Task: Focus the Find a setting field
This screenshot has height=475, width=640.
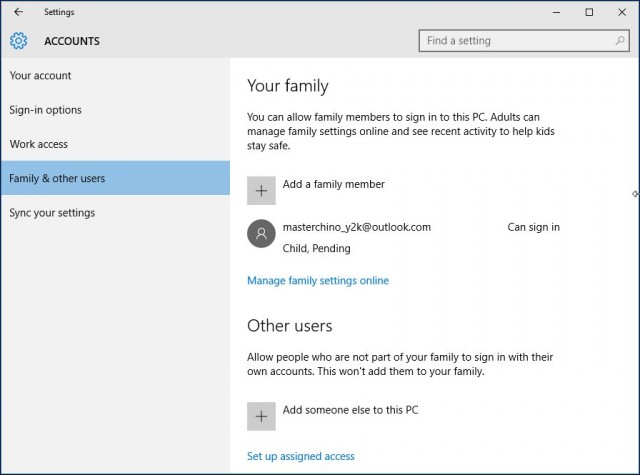Action: pyautogui.click(x=524, y=40)
